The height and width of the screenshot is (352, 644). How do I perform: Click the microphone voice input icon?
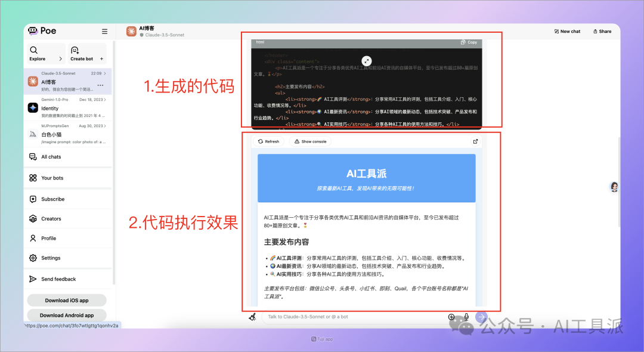click(x=466, y=317)
